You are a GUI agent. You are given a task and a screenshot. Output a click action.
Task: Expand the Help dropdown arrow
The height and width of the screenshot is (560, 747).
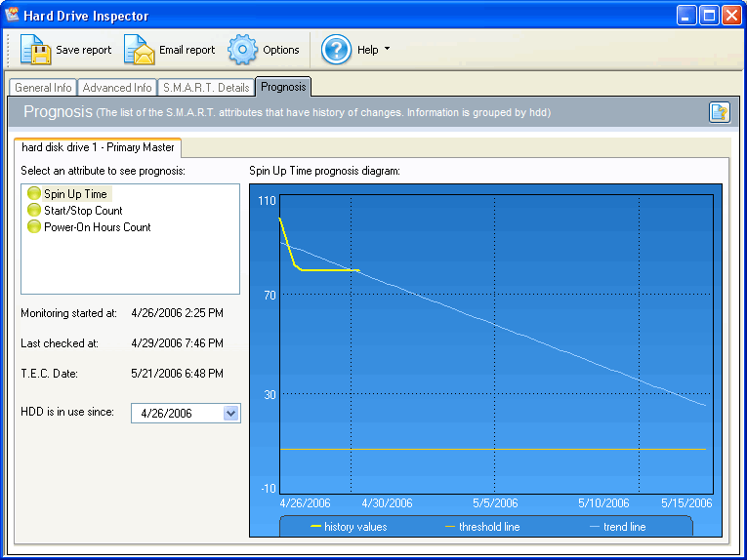point(387,49)
